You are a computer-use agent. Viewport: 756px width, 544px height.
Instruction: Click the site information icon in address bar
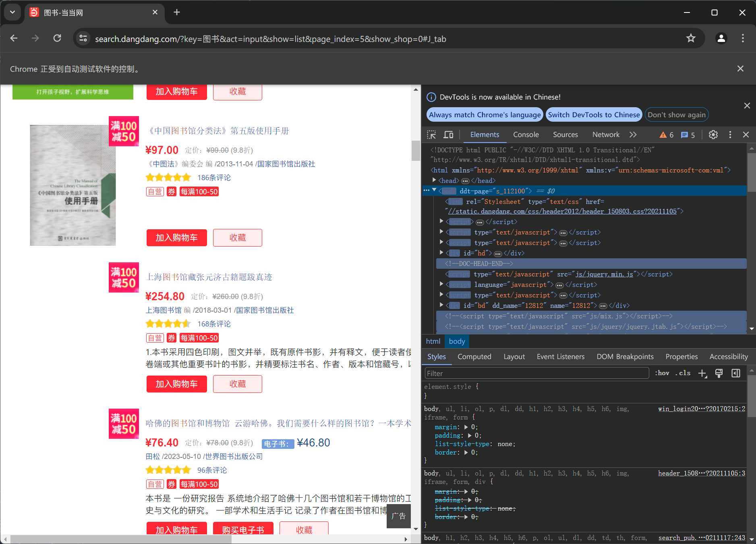tap(83, 38)
